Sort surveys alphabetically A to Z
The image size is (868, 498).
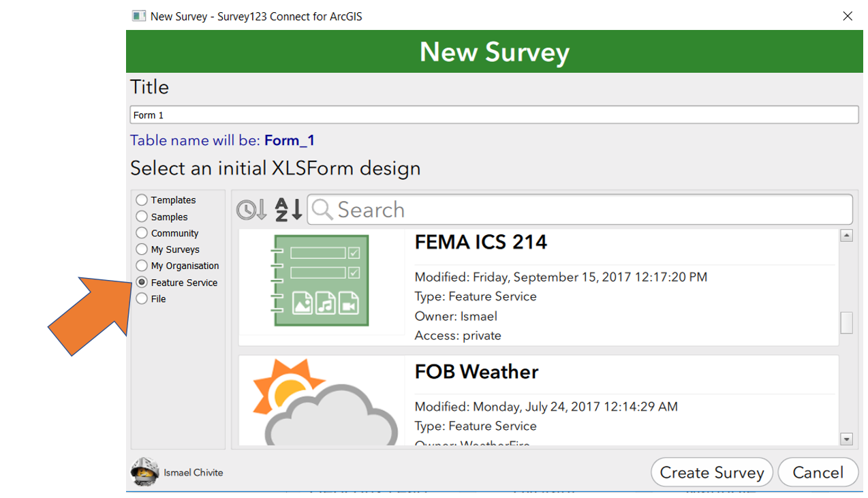pos(288,210)
